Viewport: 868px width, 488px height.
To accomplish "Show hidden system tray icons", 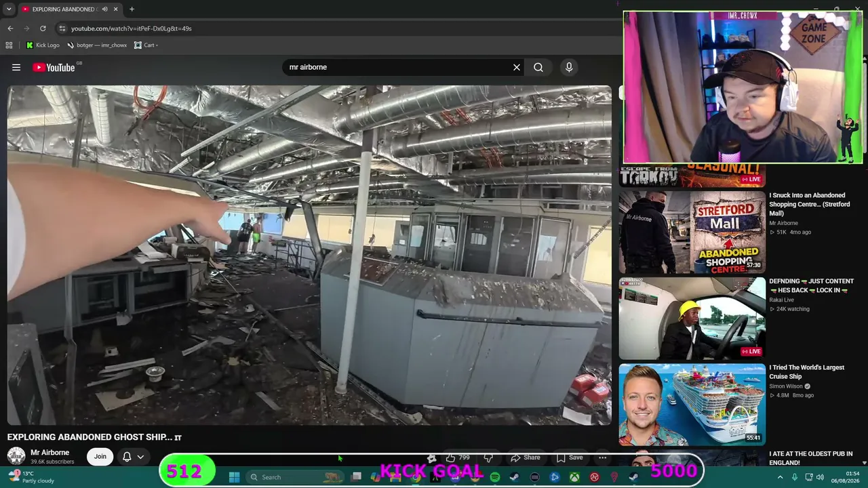I will 780,477.
